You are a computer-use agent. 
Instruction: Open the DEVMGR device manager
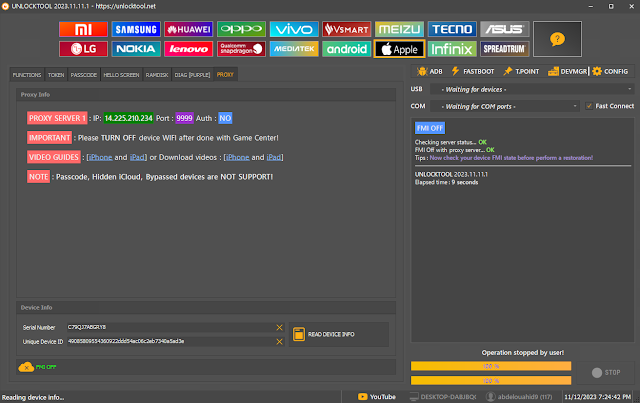(567, 71)
